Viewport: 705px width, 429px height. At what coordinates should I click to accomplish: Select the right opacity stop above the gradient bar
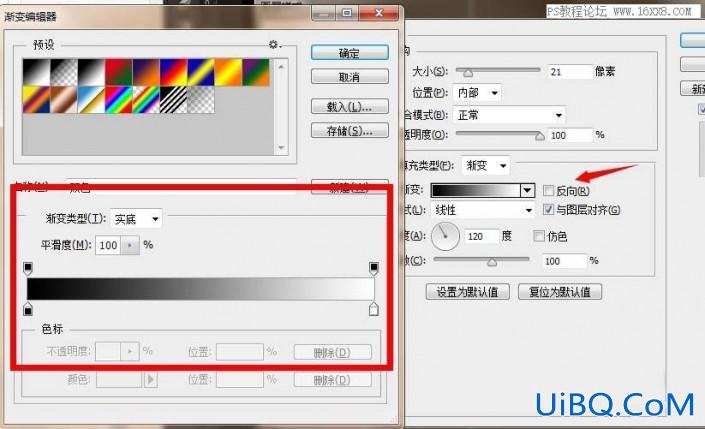click(x=374, y=268)
